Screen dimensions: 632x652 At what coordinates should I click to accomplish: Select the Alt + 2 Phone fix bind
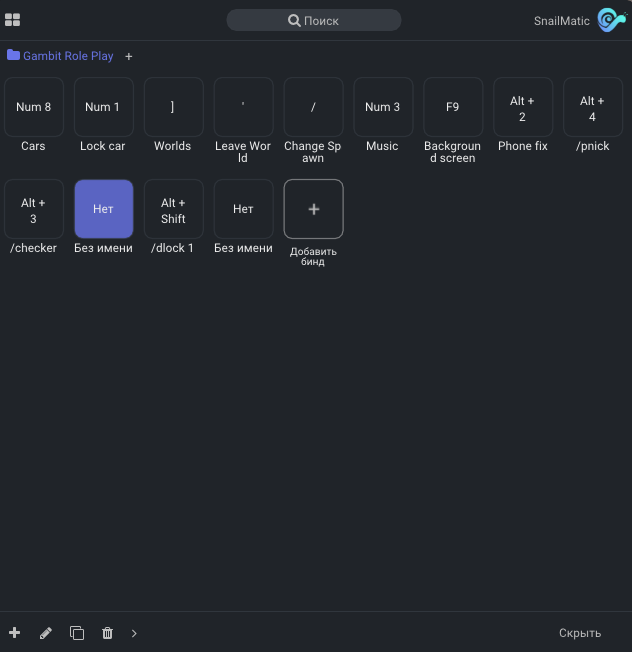523,107
